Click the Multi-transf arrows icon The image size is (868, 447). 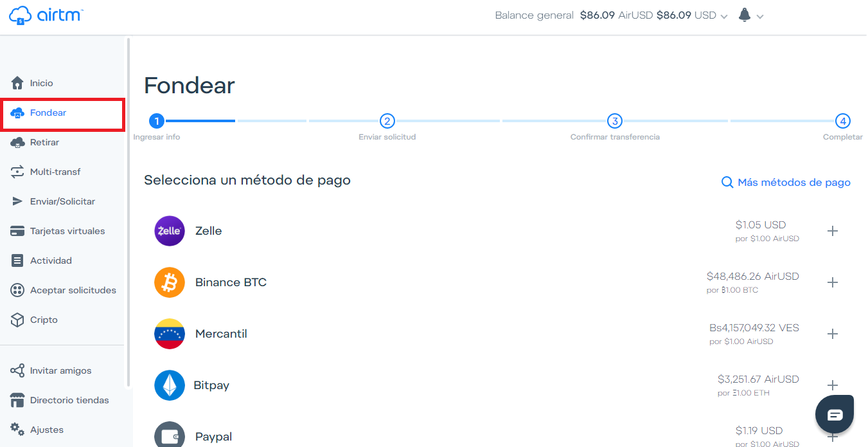(17, 172)
